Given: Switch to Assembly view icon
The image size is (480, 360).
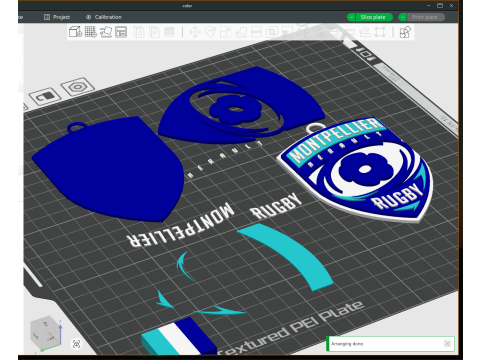Looking at the screenshot, I should [405, 32].
